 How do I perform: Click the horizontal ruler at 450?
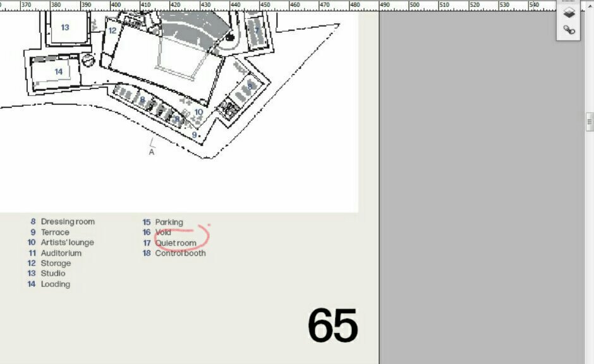coord(265,5)
